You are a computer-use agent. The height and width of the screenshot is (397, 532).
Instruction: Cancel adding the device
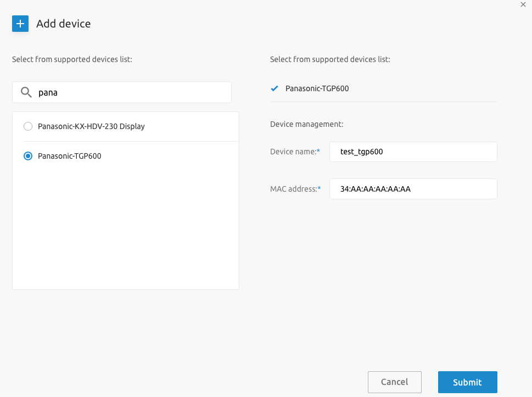point(395,382)
